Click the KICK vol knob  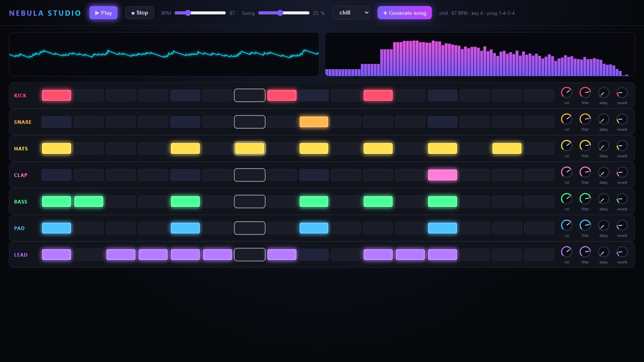tap(566, 93)
